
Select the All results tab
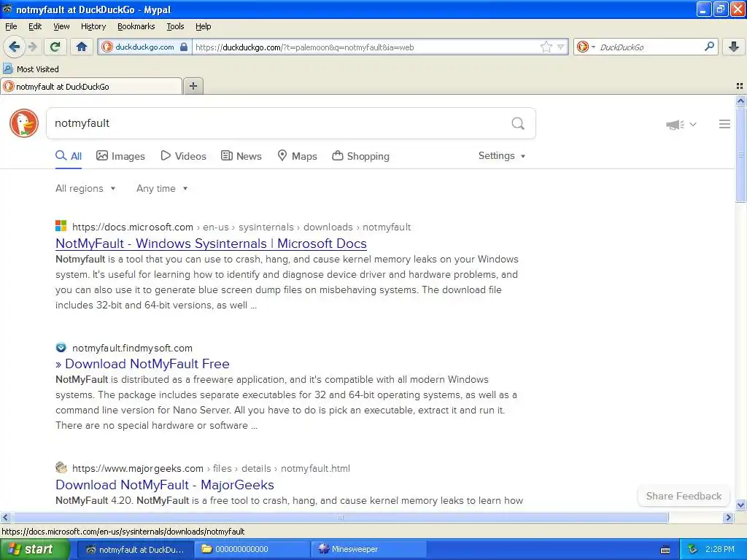(69, 156)
